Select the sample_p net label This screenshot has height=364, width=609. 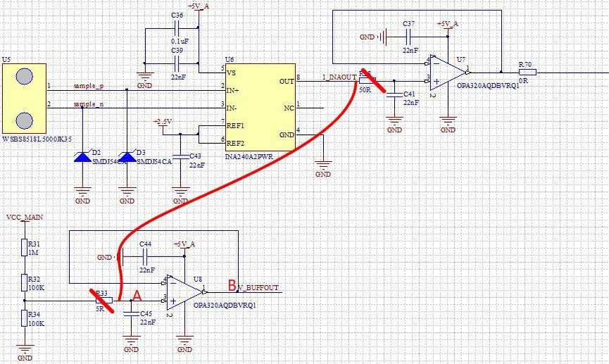tap(89, 86)
